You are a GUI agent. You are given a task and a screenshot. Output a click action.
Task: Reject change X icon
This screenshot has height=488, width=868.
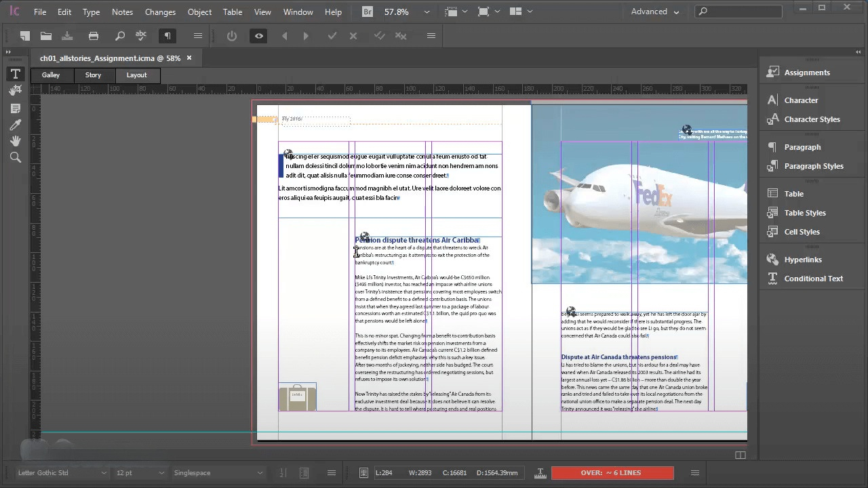(353, 36)
